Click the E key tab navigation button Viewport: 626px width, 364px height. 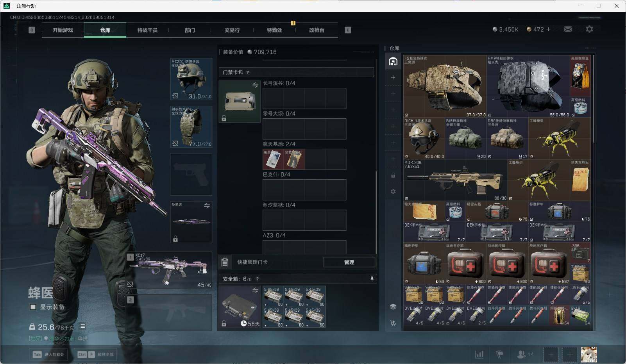point(348,30)
